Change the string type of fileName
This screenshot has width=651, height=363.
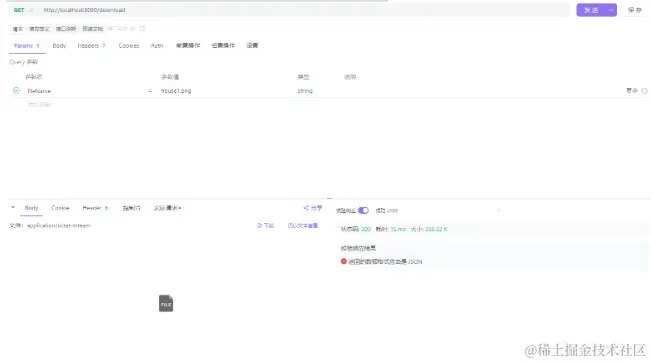coord(305,91)
